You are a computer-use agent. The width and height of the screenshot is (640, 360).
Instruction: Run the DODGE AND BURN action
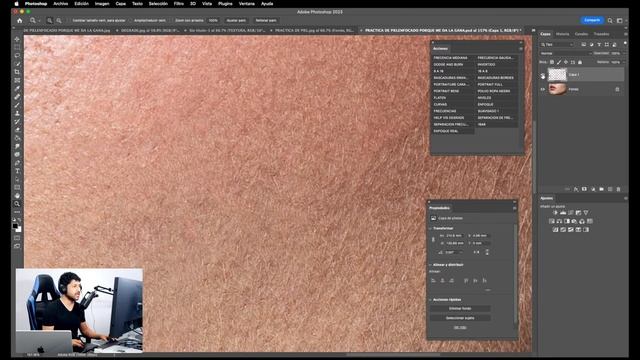(453, 64)
